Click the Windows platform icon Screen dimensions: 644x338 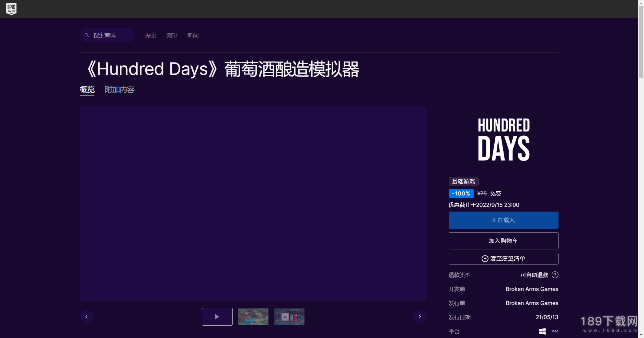click(542, 331)
